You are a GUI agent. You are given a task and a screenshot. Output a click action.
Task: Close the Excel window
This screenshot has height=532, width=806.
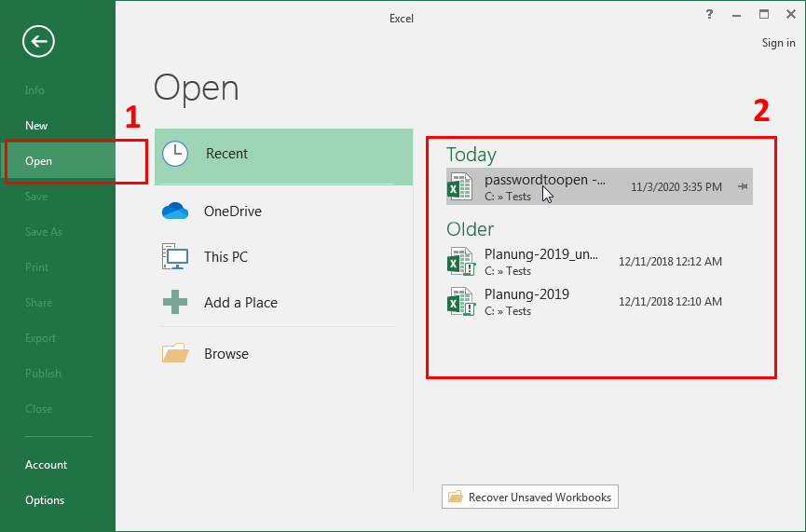pyautogui.click(x=791, y=14)
